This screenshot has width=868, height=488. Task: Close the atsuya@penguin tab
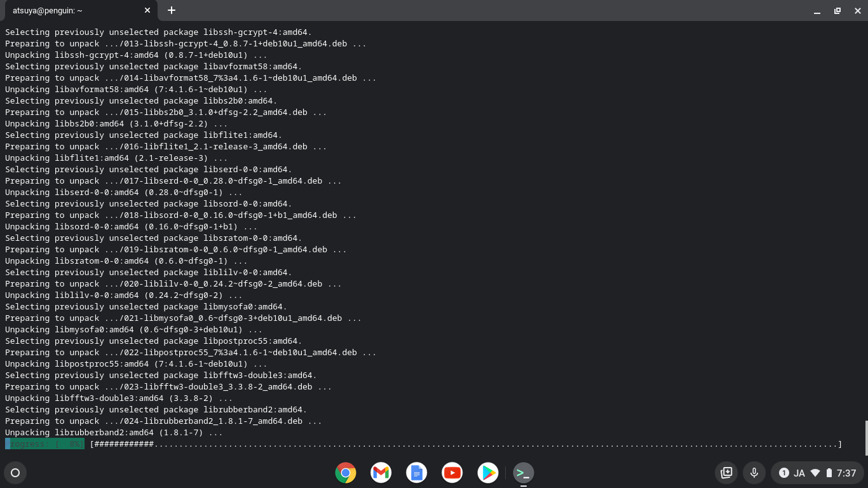[147, 10]
